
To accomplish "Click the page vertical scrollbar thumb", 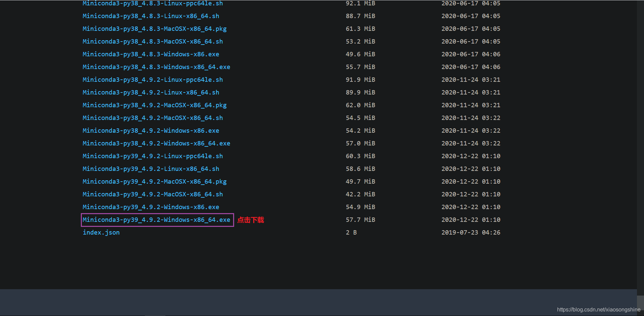I will 640,303.
